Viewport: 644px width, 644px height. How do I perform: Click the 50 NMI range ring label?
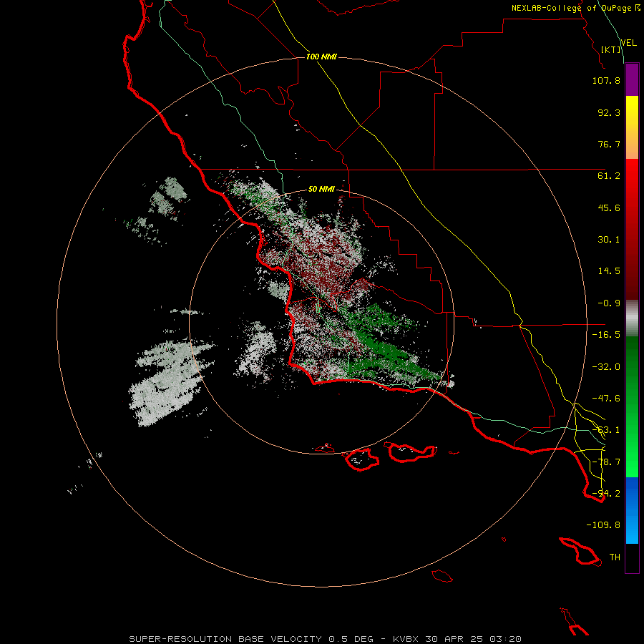321,189
